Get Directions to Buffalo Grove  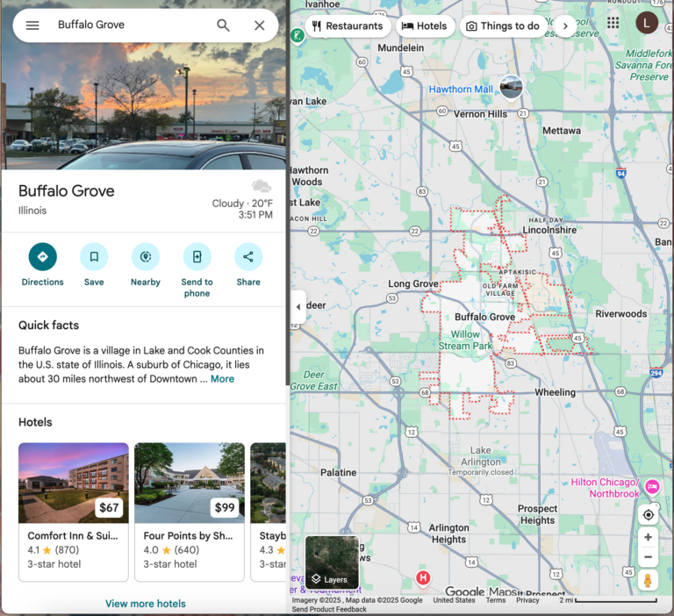click(x=42, y=257)
